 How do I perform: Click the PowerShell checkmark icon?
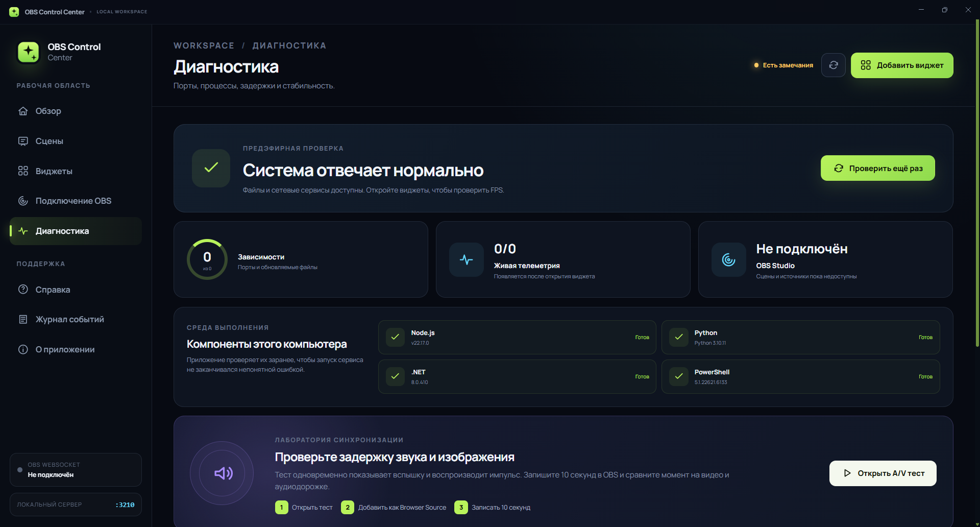[679, 376]
